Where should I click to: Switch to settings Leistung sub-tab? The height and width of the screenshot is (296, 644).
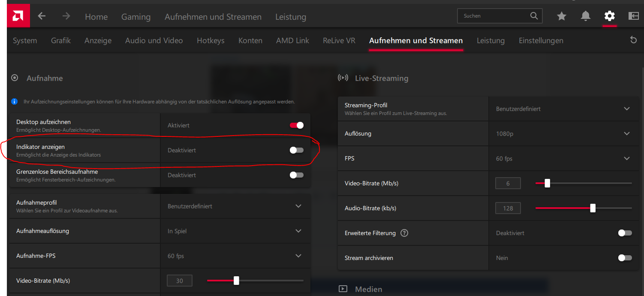tap(491, 40)
